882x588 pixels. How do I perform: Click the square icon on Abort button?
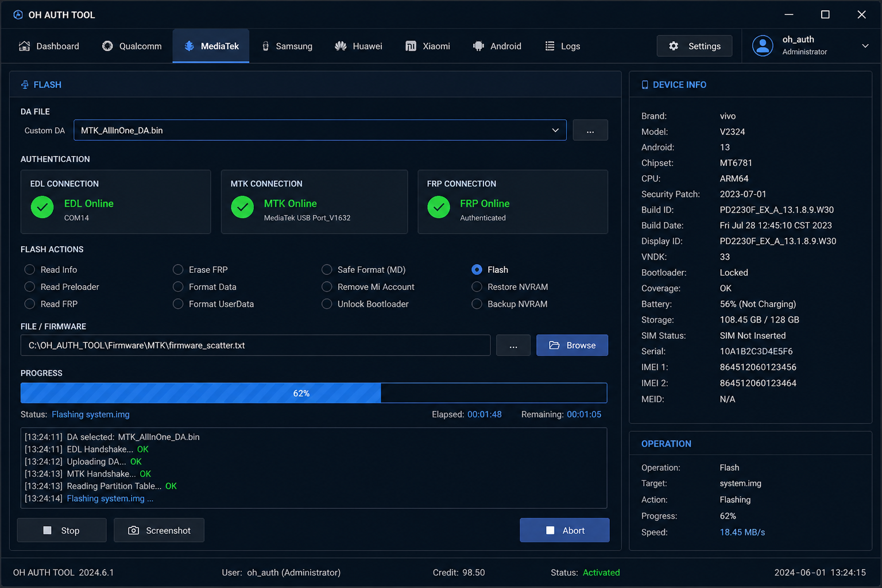550,531
